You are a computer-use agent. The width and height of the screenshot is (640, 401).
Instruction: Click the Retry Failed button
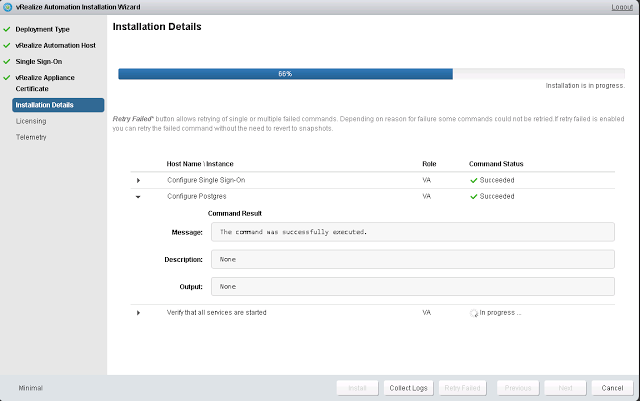(462, 388)
